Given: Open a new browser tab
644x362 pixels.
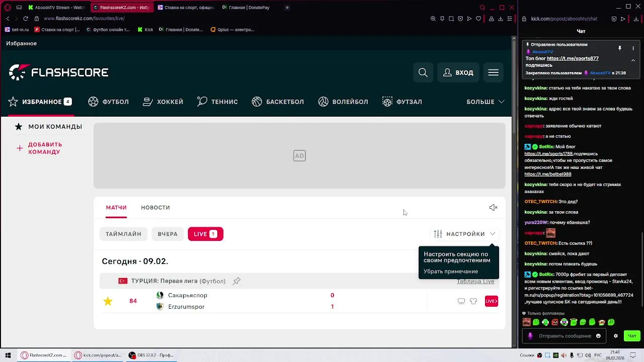Looking at the screenshot, I should (287, 8).
